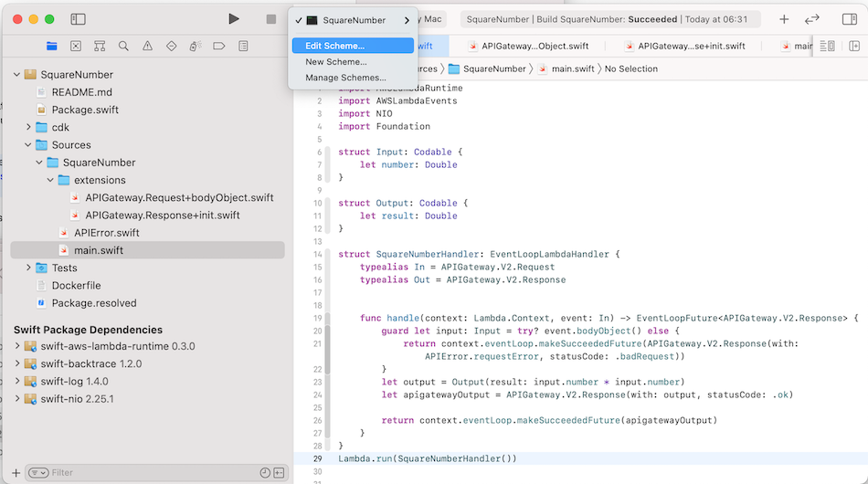Screen dimensions: 868x484
Task: Open the Issue navigator warning icon
Action: (147, 46)
